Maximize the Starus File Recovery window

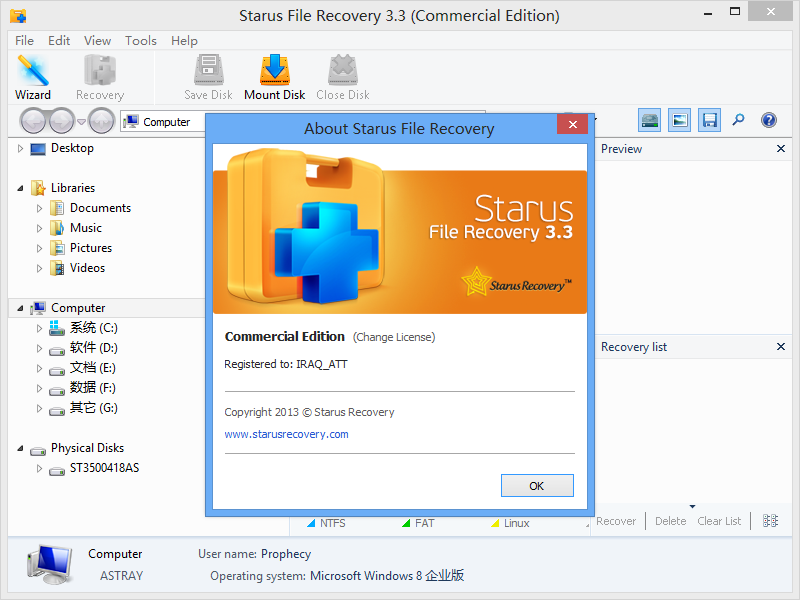point(735,12)
